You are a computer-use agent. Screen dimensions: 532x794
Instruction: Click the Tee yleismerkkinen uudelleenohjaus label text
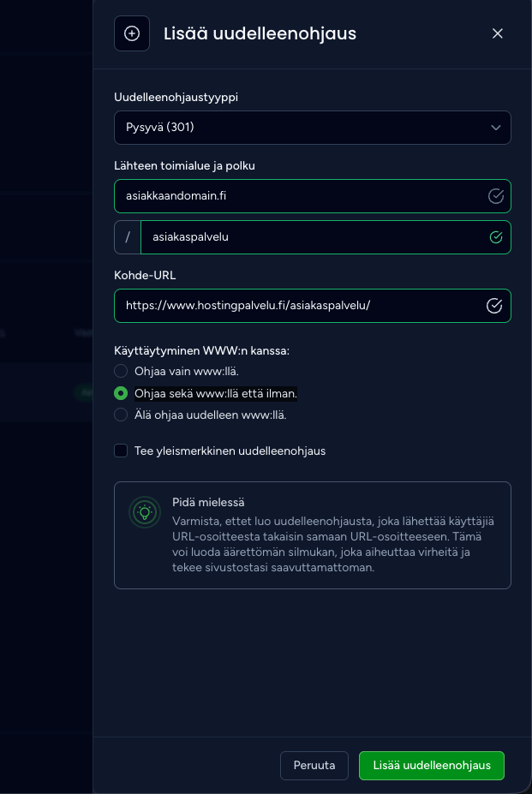tap(230, 451)
